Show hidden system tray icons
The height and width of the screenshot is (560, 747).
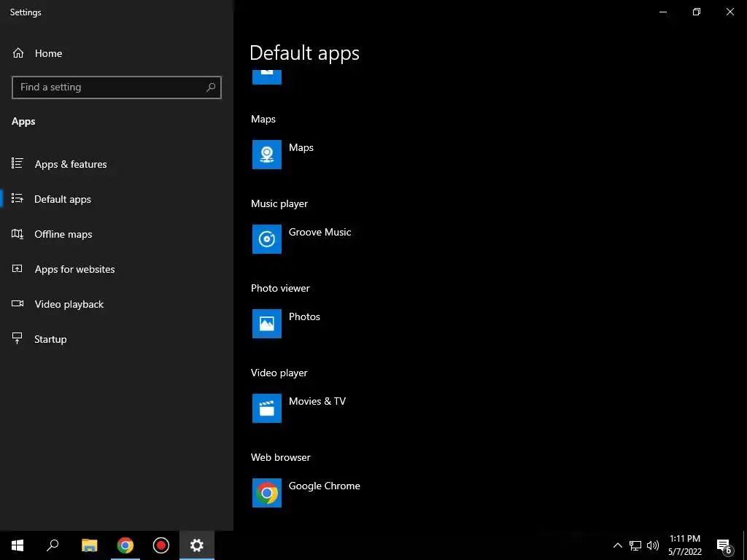tap(617, 545)
